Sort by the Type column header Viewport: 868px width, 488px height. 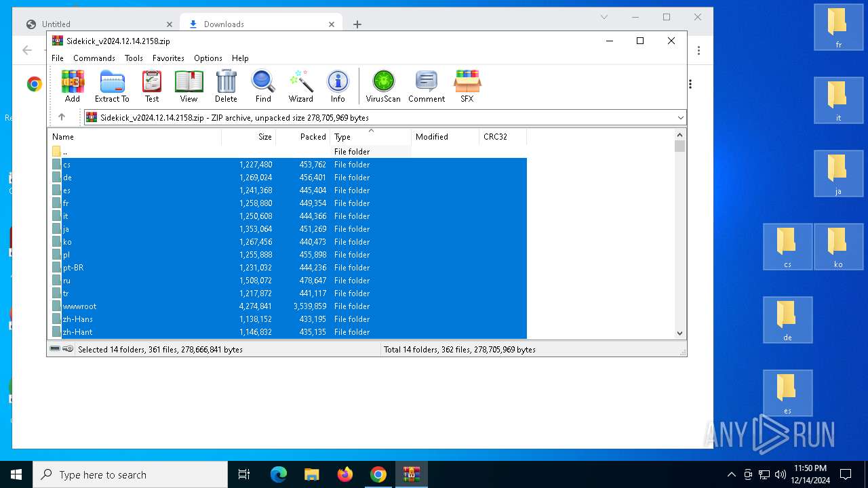[370, 137]
